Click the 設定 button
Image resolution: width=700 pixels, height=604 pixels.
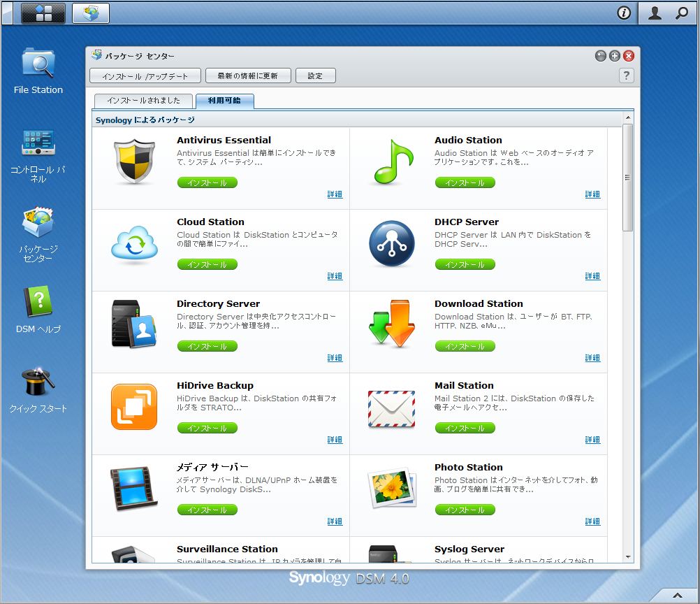[316, 76]
